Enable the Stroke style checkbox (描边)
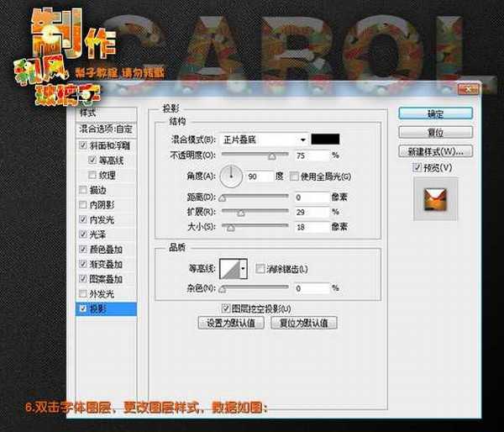504x432 pixels. click(x=81, y=189)
